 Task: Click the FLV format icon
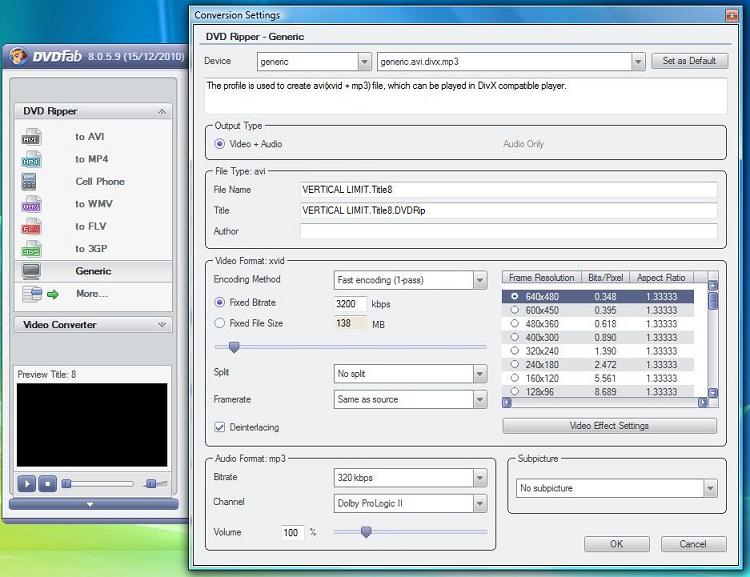coord(31,227)
